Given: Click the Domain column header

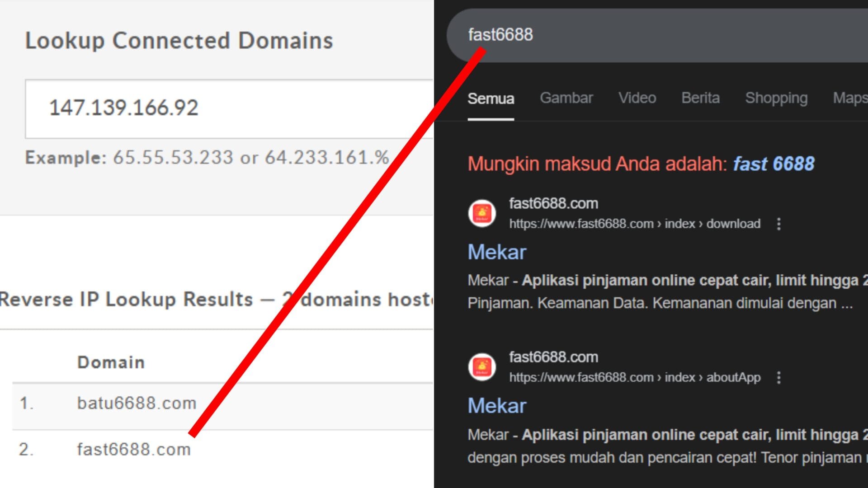Looking at the screenshot, I should pyautogui.click(x=111, y=362).
